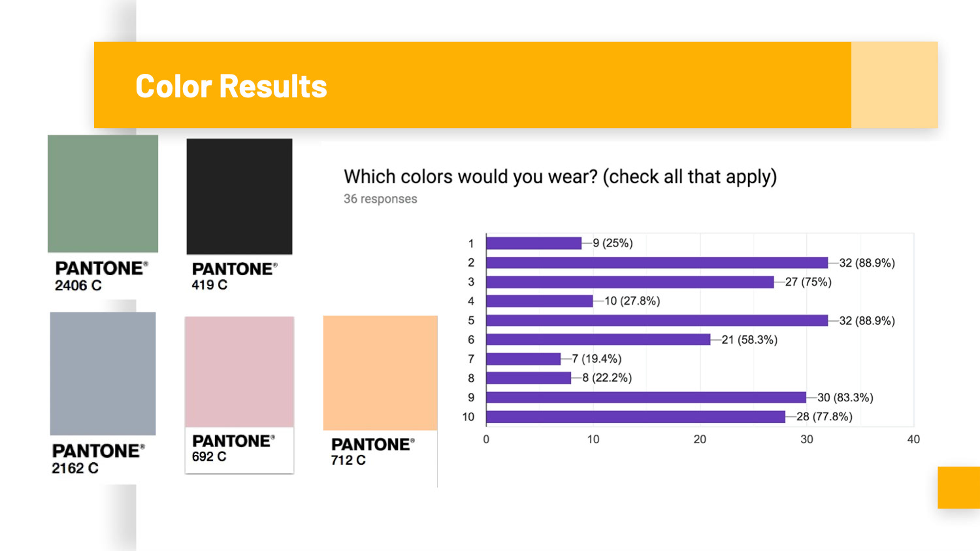The width and height of the screenshot is (980, 551).
Task: Click bar 4 showing 10 (27.8%)
Action: 540,301
